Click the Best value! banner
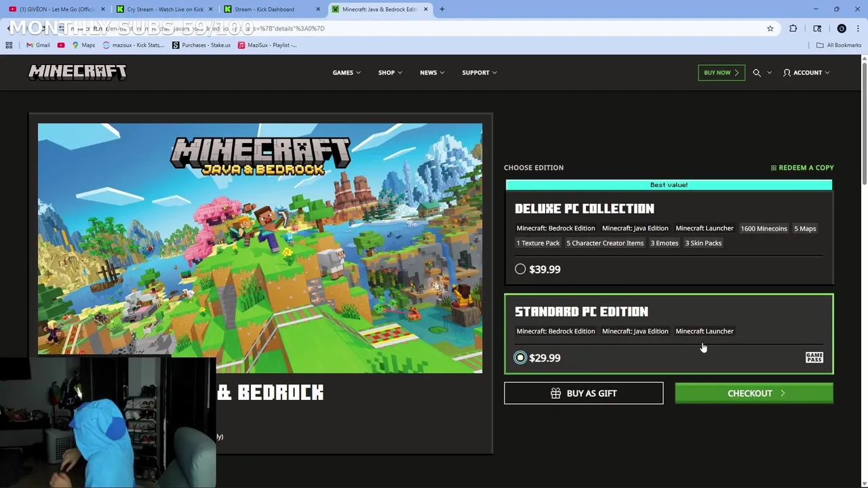 click(669, 184)
